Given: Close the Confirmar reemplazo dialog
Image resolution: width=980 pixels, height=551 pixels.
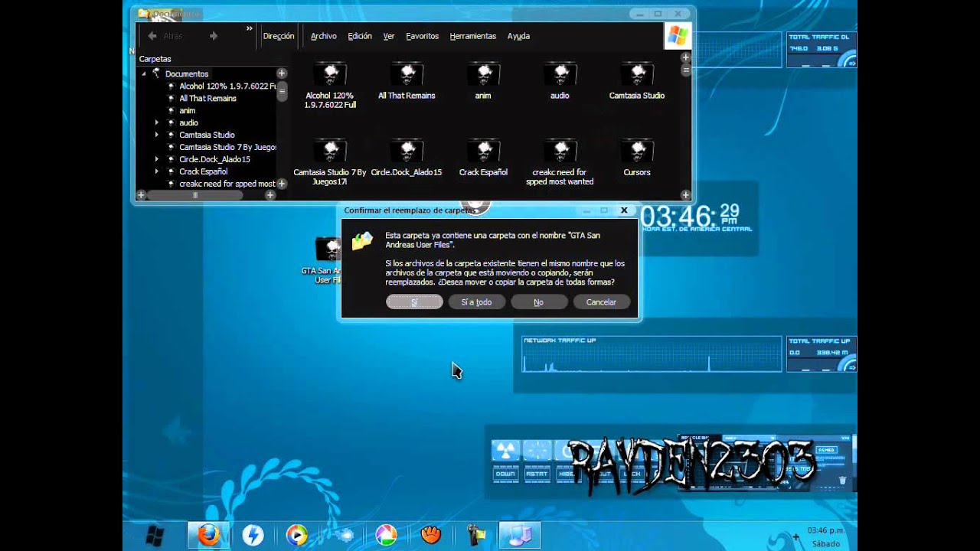Looking at the screenshot, I should (624, 210).
